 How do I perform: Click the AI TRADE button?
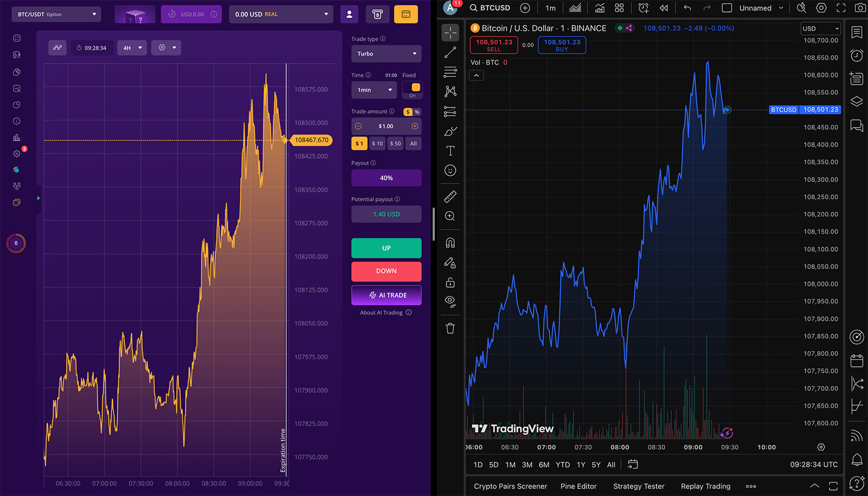click(386, 295)
